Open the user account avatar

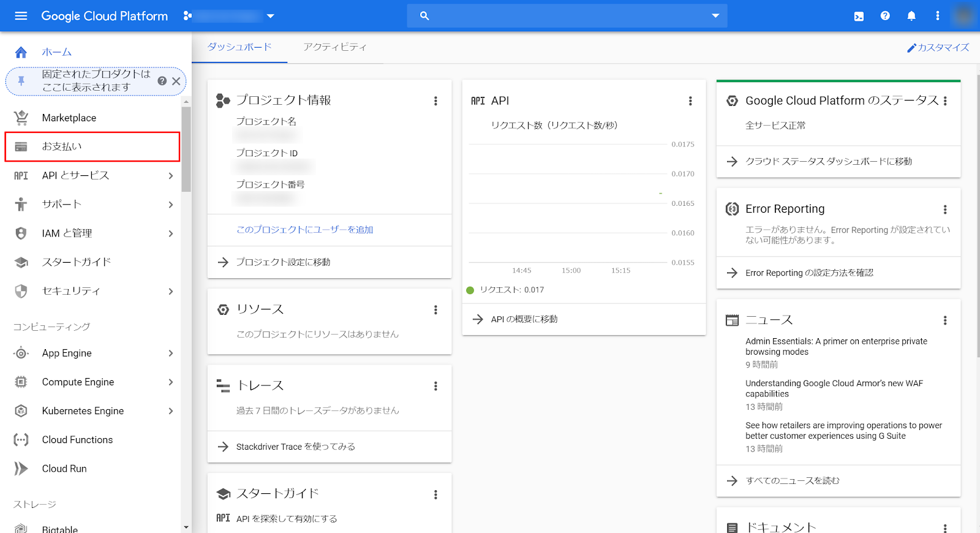point(963,16)
